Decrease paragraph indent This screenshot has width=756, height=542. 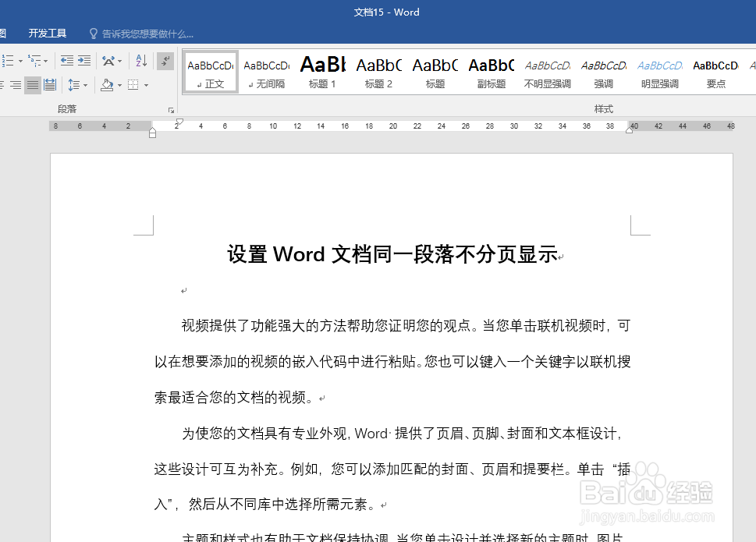pos(67,61)
